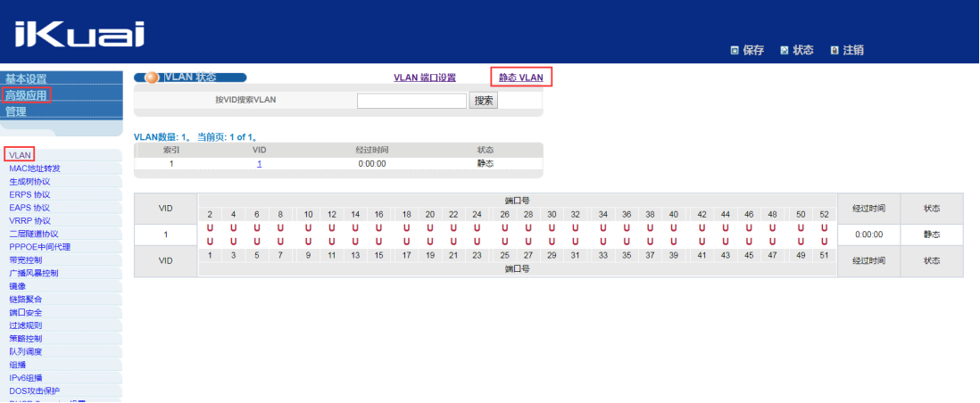980x403 pixels.
Task: Open the 基本设置 menu
Action: [x=26, y=79]
